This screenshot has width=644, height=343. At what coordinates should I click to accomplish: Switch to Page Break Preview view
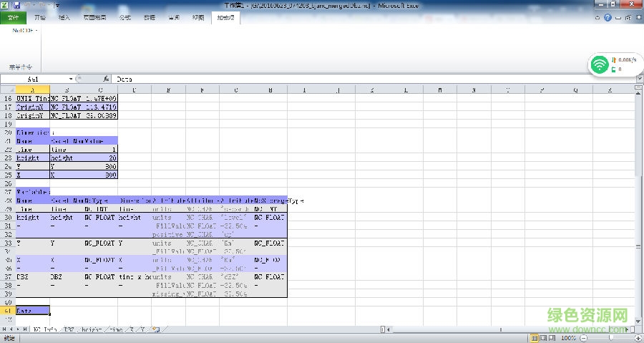(553, 338)
